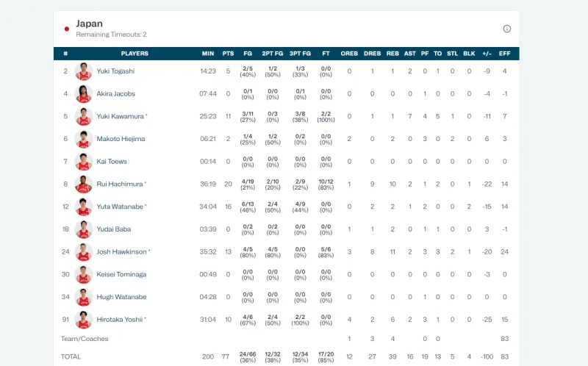Open Hirotaka Yoshii's player photo
Image resolution: width=588 pixels, height=366 pixels.
tap(84, 320)
